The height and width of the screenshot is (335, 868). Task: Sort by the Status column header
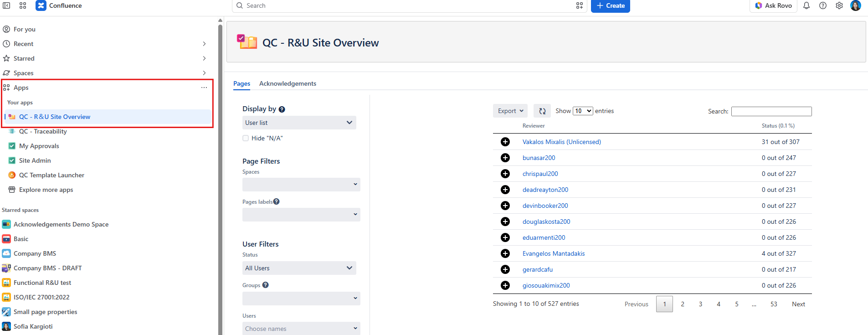click(778, 126)
